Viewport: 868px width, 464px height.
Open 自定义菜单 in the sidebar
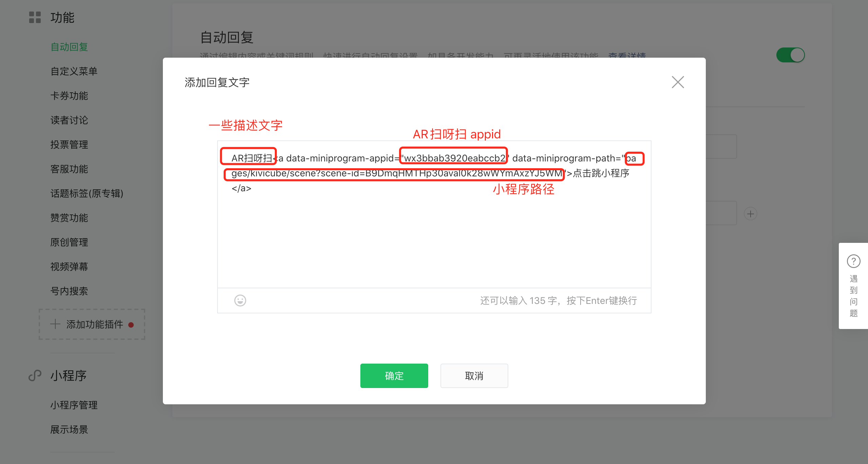tap(74, 71)
